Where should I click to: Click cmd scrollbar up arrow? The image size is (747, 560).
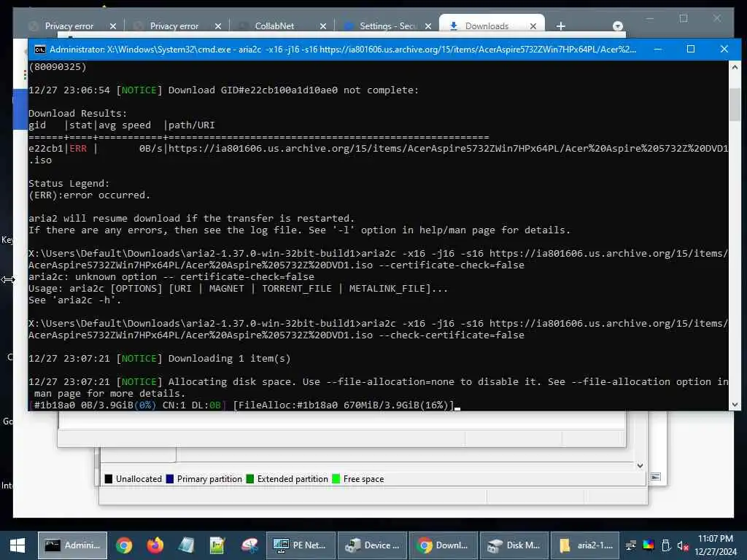(735, 67)
